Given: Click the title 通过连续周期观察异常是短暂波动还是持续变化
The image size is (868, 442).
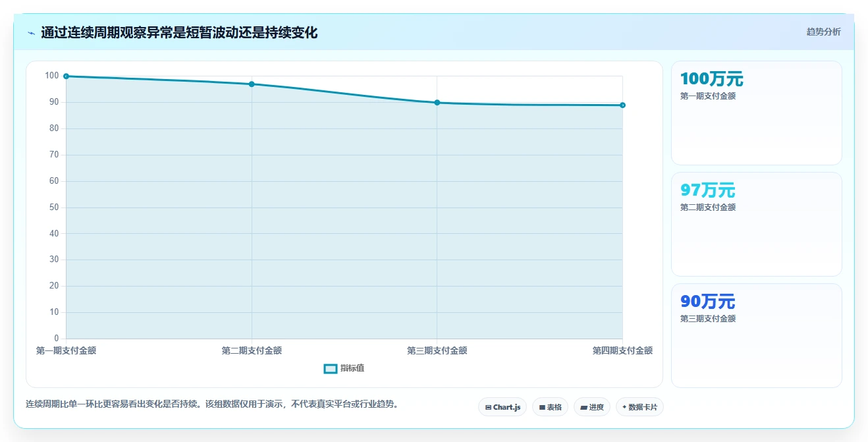Looking at the screenshot, I should point(179,33).
